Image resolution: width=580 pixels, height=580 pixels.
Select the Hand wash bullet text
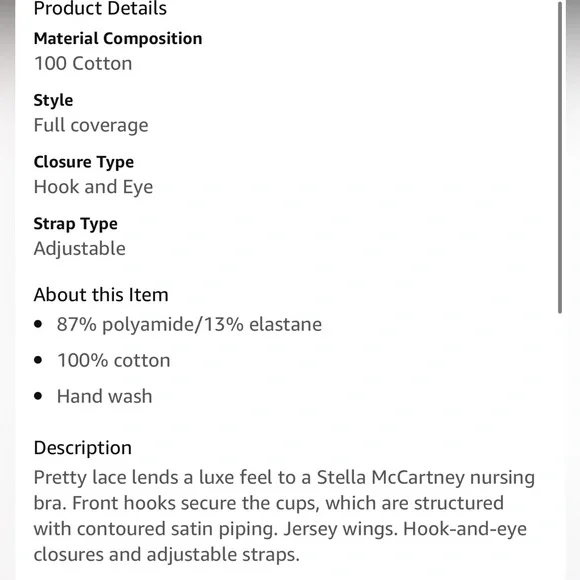tap(105, 396)
